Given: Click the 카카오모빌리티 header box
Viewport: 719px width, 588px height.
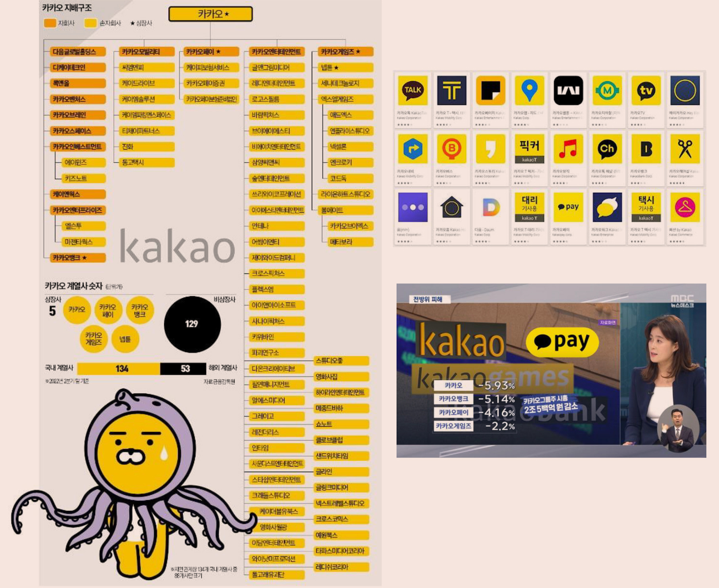Looking at the screenshot, I should pyautogui.click(x=147, y=52).
